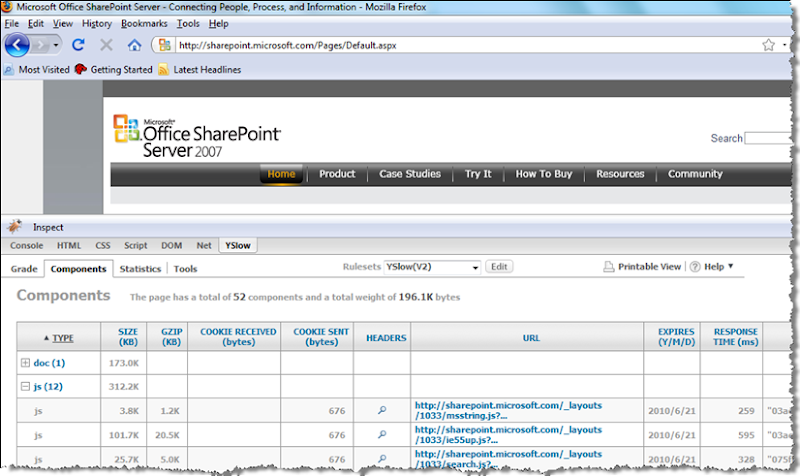This screenshot has width=800, height=476.
Task: Sort components by the TYPE column header
Action: [x=59, y=338]
